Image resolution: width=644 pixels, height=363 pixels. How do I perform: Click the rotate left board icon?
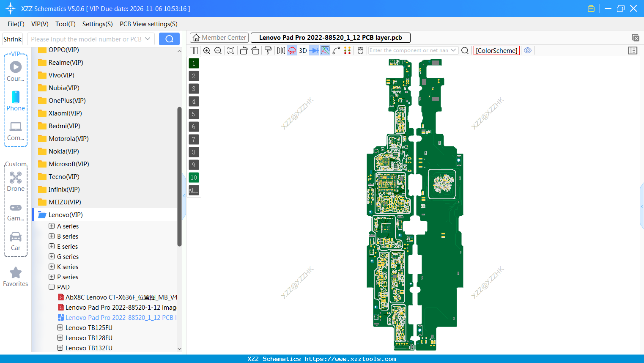point(244,50)
